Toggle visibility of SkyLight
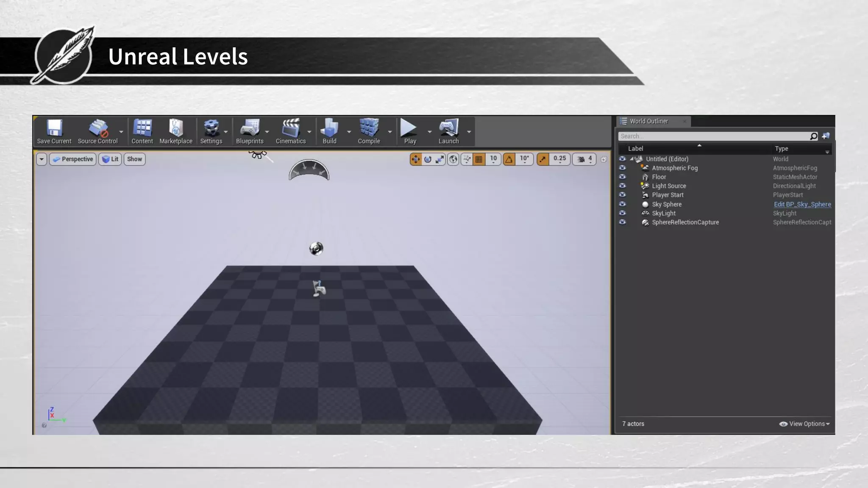Viewport: 868px width, 488px height. click(622, 213)
